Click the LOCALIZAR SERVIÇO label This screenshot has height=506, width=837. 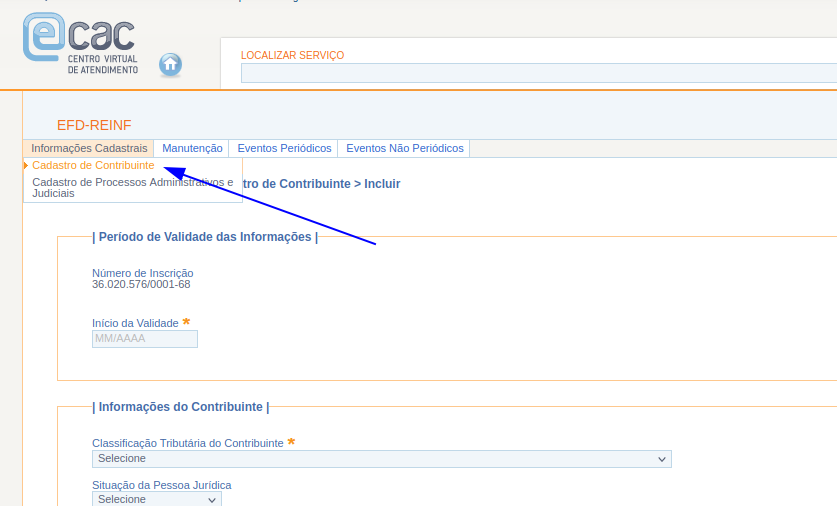tap(293, 56)
